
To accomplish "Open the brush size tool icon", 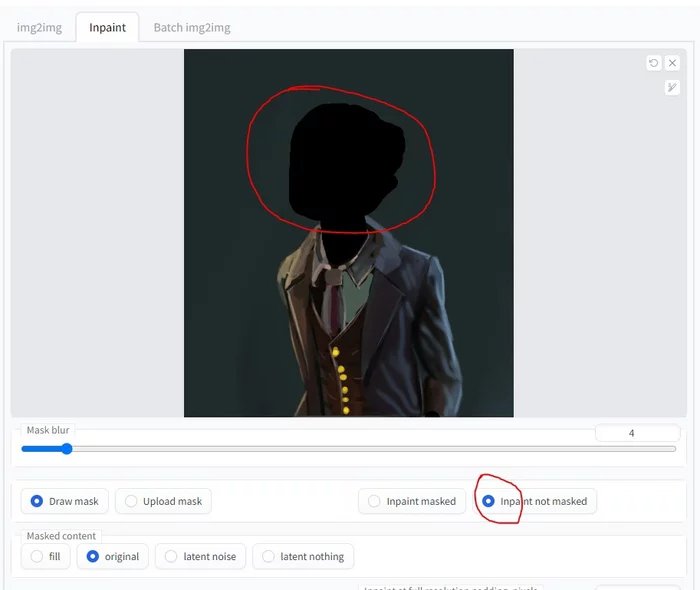I will coord(672,87).
